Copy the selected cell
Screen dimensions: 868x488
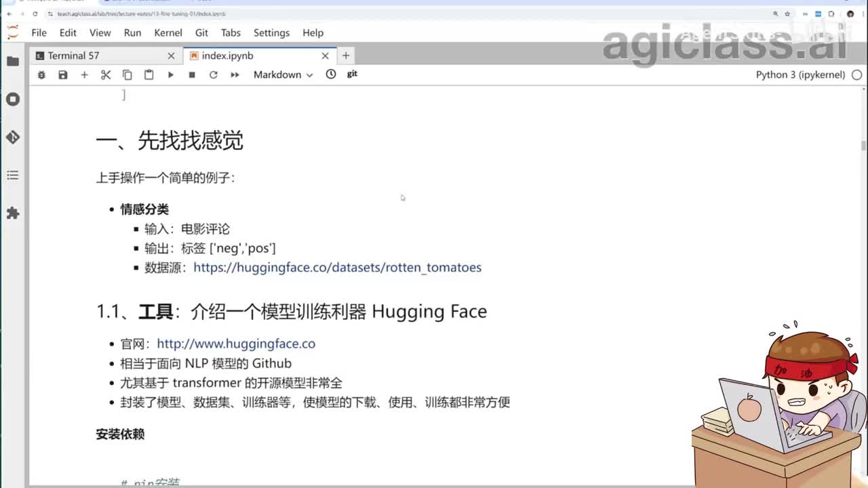click(x=127, y=75)
